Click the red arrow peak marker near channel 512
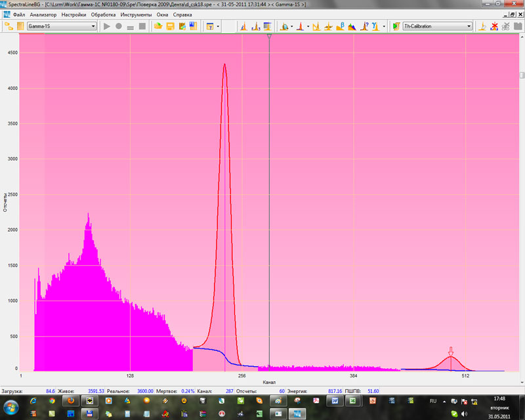The image size is (525, 420). [x=451, y=351]
